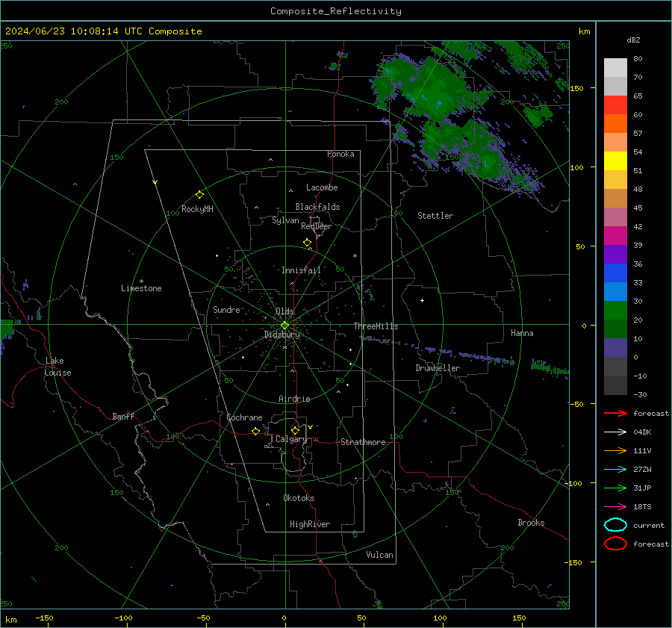Screen dimensions: 672x628
Task: Click the Sundre town label
Action: 226,310
